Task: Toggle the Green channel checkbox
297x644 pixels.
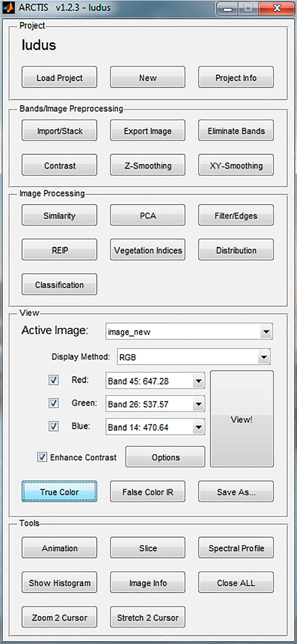Action: (x=53, y=403)
